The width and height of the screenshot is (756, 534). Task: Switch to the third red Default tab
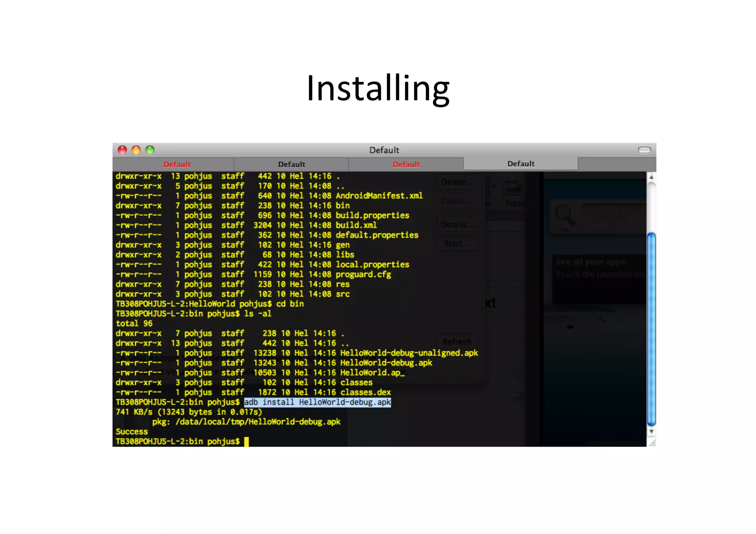pos(406,164)
